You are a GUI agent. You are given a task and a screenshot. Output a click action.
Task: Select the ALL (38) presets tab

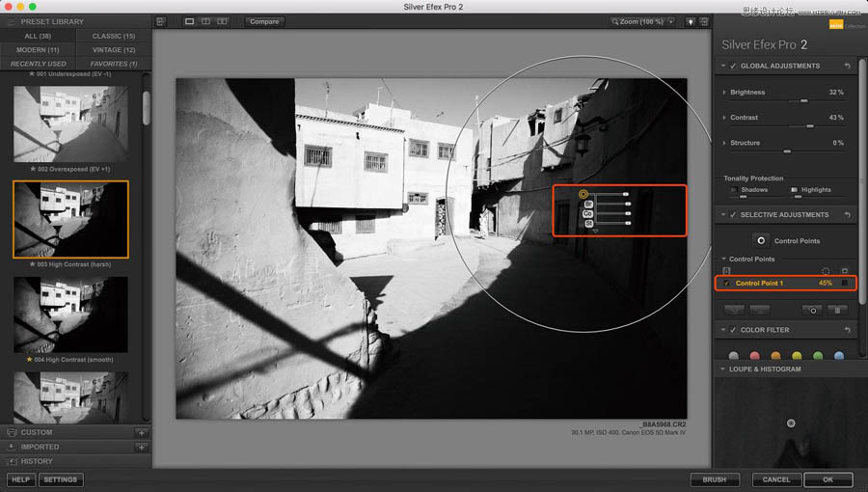[38, 36]
